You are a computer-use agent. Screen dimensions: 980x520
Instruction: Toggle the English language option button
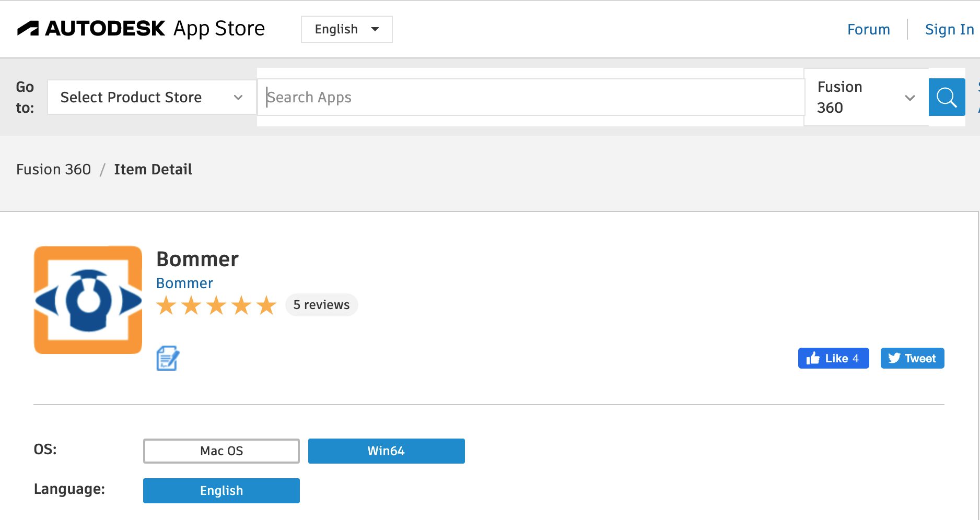pos(221,491)
